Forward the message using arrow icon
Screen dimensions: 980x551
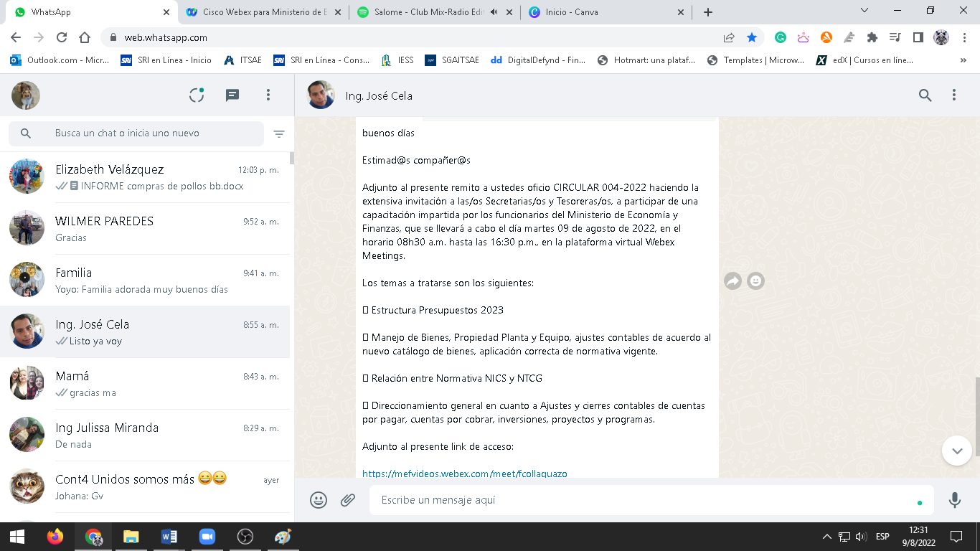pos(732,281)
